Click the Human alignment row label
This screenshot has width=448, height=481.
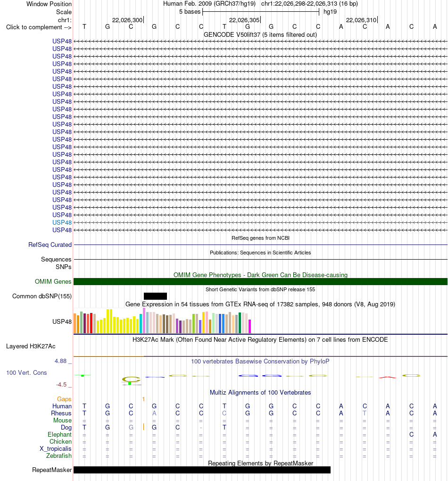pyautogui.click(x=62, y=406)
